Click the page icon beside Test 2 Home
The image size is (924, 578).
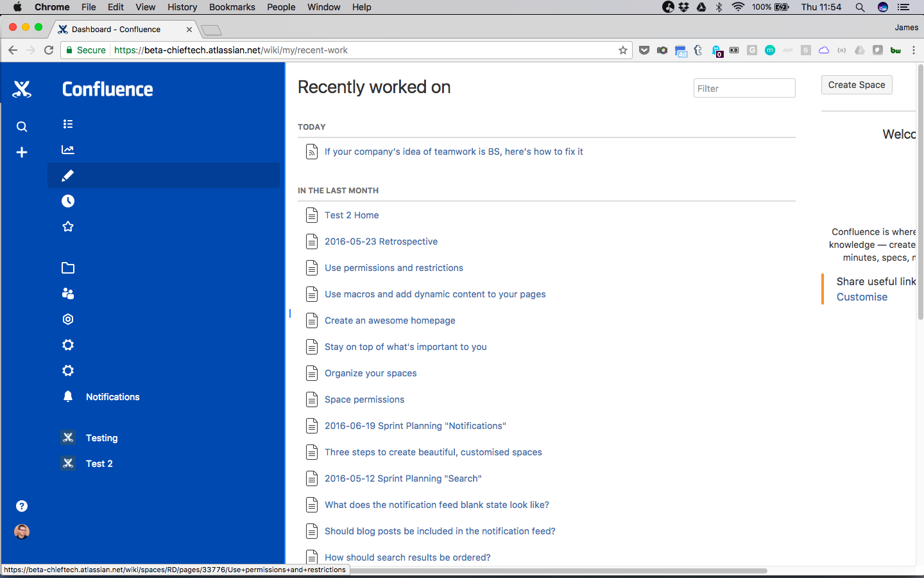[x=312, y=215]
